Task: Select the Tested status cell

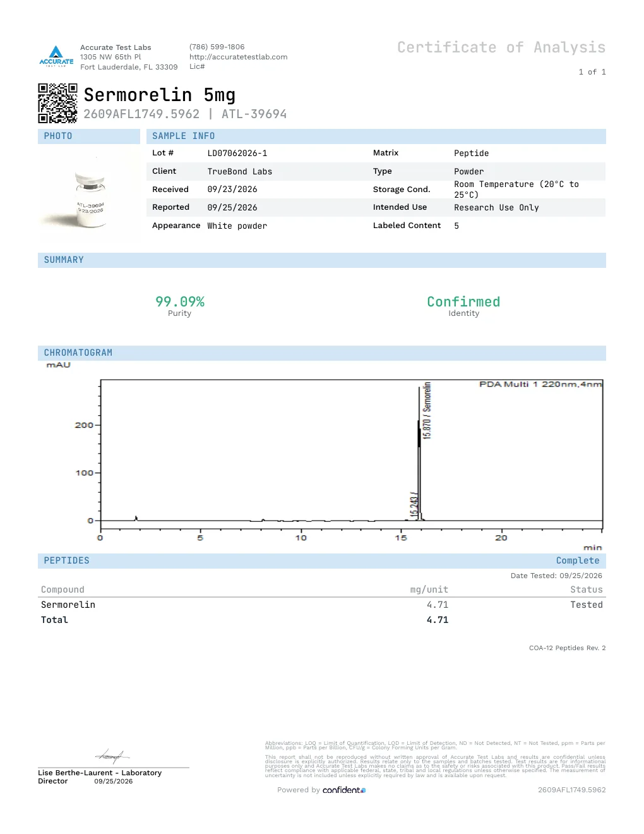Action: click(x=587, y=605)
